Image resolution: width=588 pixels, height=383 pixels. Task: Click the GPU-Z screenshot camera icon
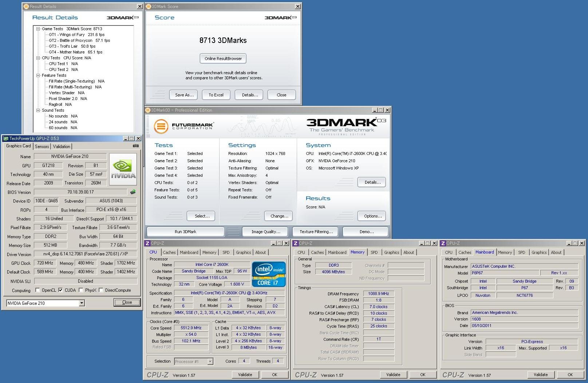(135, 146)
